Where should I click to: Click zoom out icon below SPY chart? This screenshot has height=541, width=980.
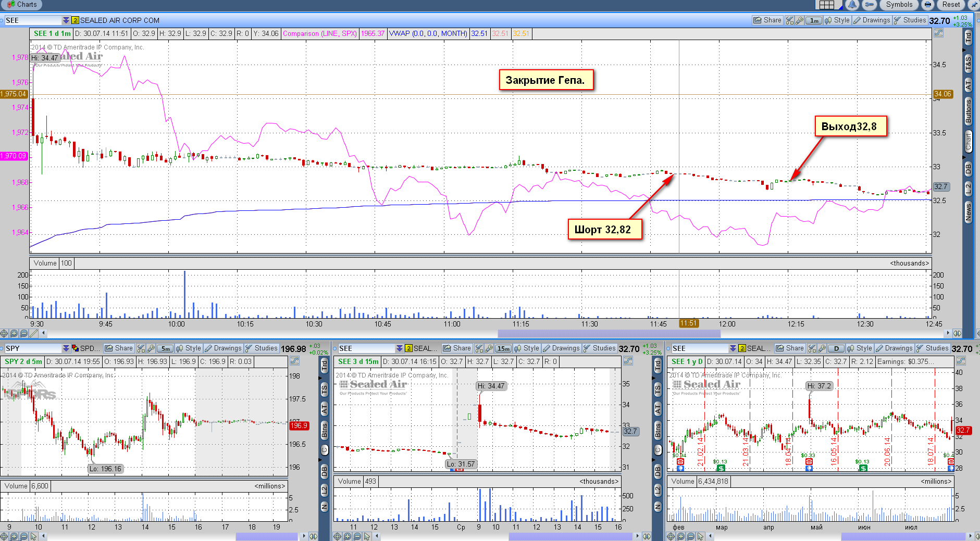(x=24, y=536)
